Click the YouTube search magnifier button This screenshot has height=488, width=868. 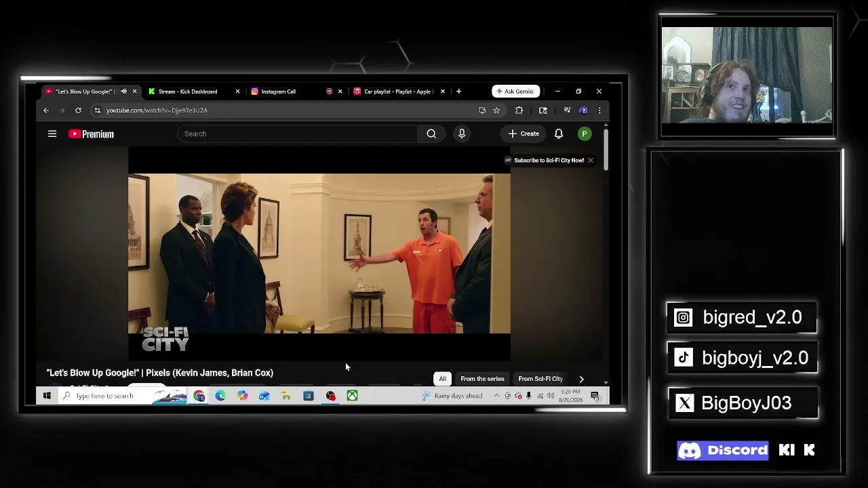click(431, 134)
